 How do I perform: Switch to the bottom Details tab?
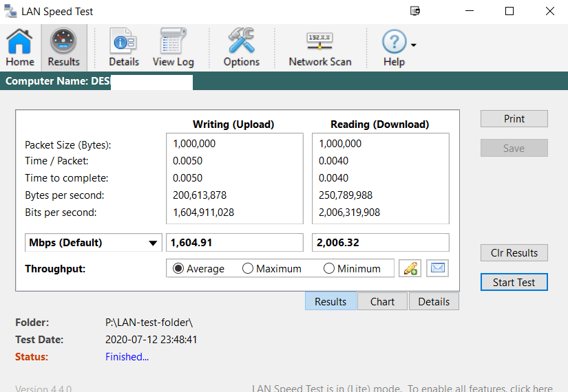434,301
